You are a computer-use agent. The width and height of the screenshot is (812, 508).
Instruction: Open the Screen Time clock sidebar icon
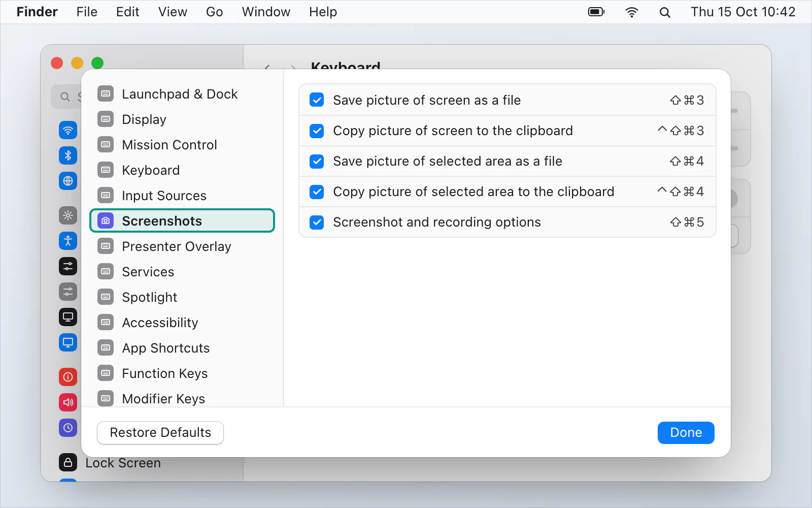point(68,428)
